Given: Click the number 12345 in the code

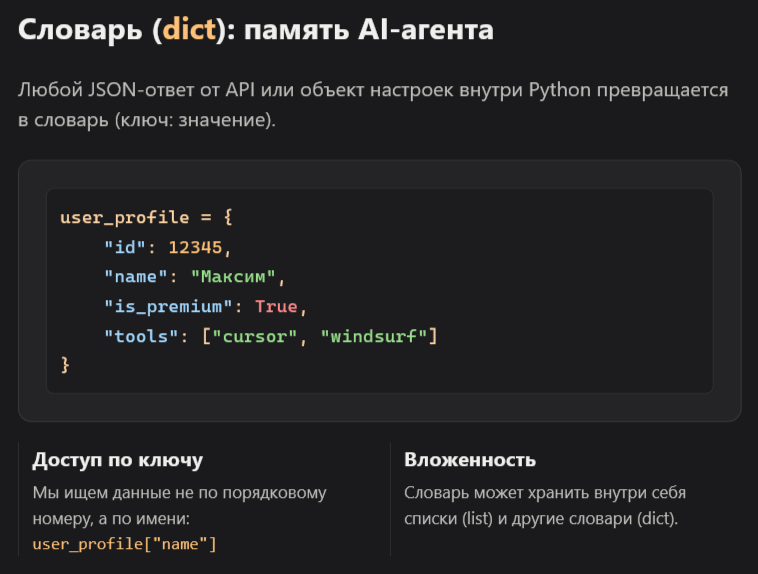Looking at the screenshot, I should coord(195,248).
